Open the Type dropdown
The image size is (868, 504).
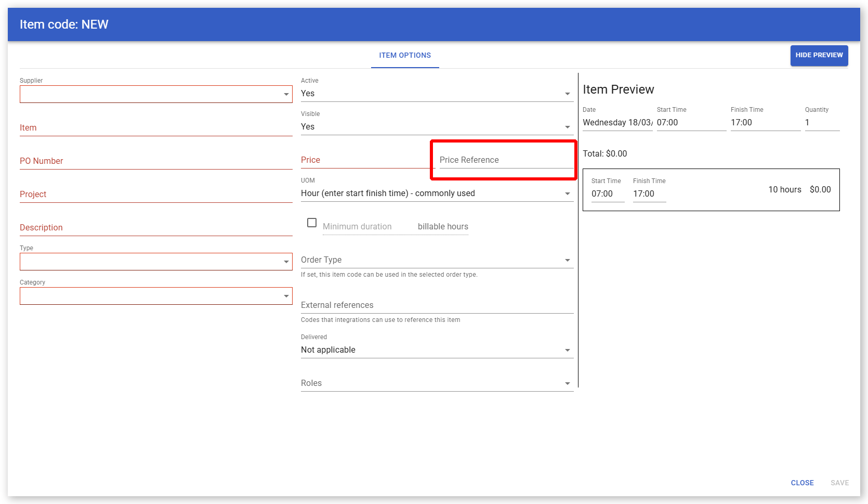pyautogui.click(x=155, y=262)
